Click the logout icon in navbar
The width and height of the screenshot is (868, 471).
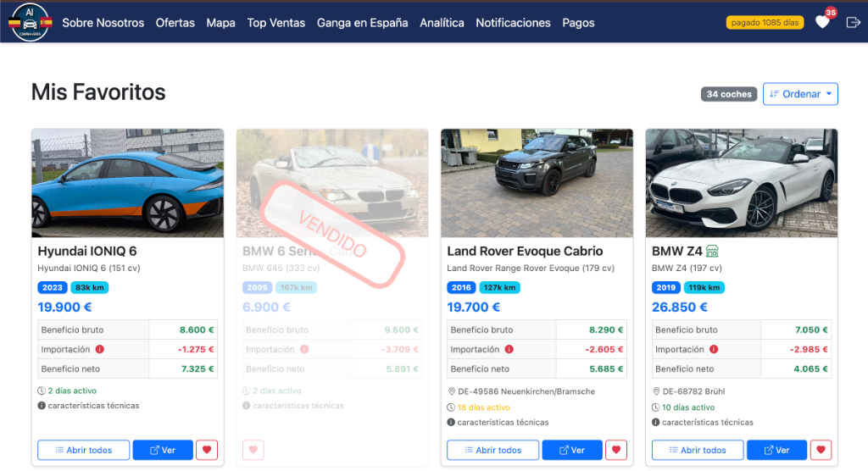[x=853, y=23]
